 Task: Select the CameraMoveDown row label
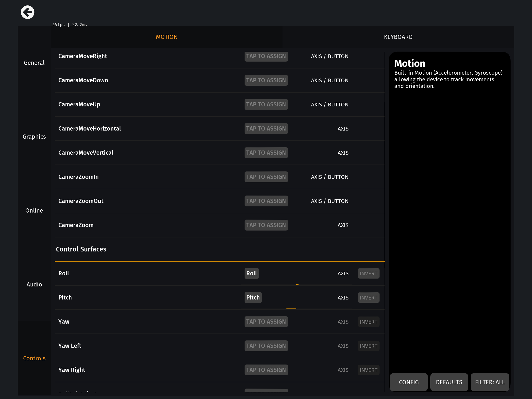[83, 80]
